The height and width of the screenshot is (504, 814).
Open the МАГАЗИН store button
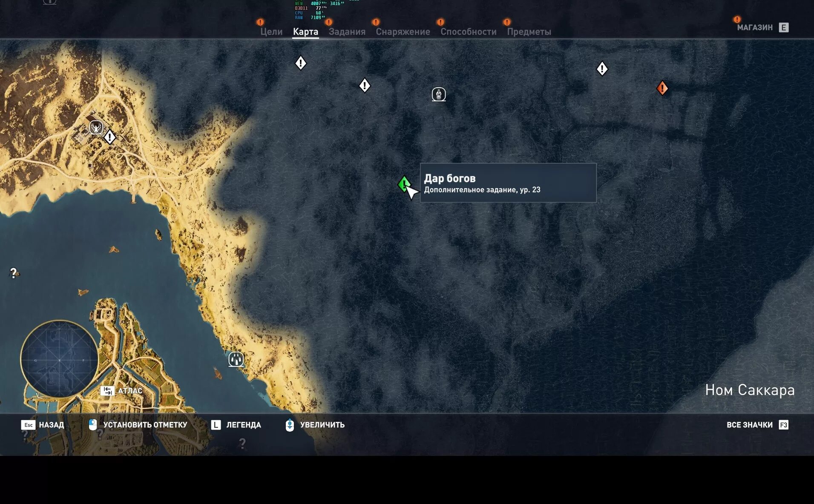tap(755, 28)
